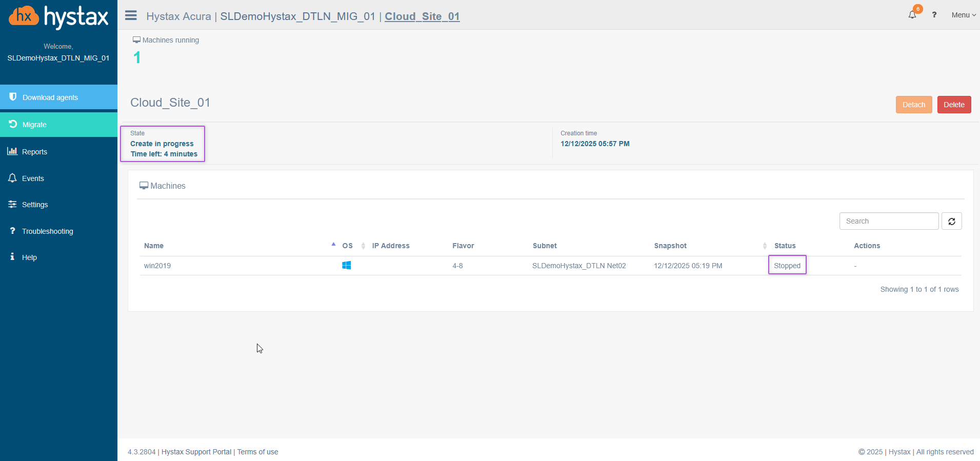Open Settings from sidebar
The image size is (980, 461).
point(35,205)
